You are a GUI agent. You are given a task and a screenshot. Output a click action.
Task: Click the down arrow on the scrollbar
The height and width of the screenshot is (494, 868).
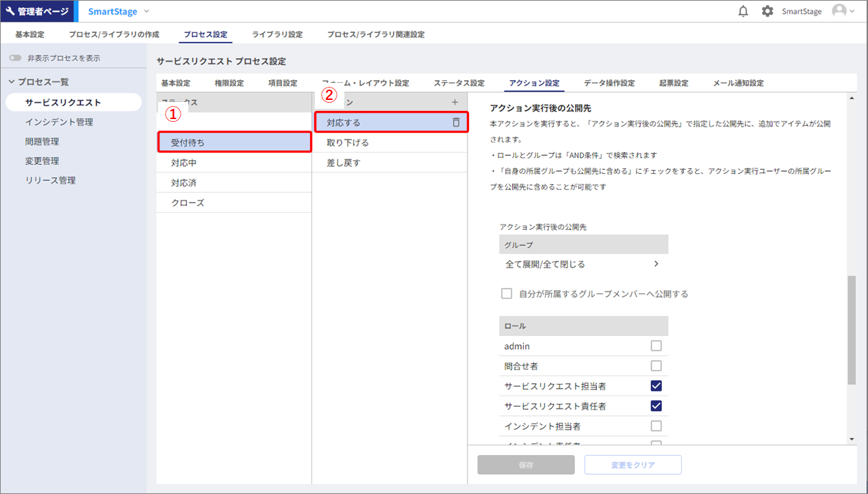pos(852,439)
